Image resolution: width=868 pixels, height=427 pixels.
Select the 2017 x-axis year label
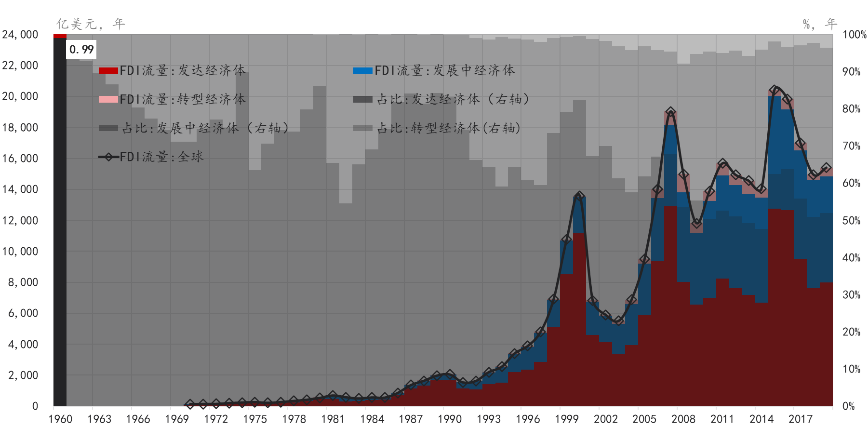[800, 419]
